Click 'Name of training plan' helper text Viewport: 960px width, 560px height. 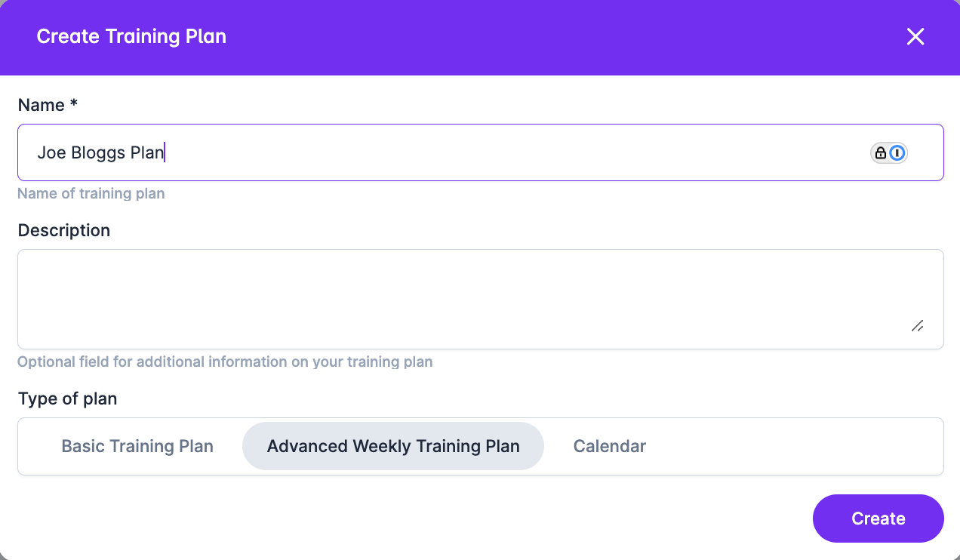[x=91, y=193]
